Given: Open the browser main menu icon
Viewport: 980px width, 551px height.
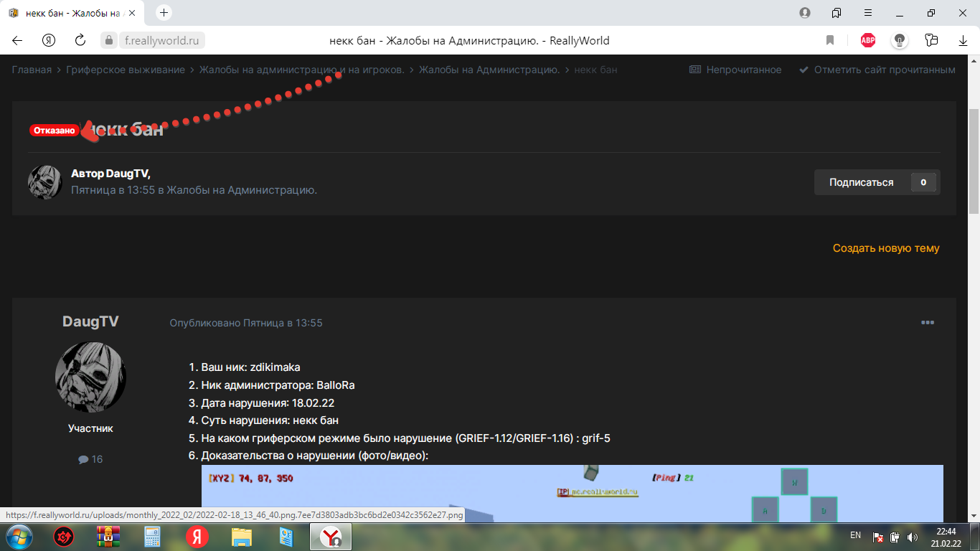Looking at the screenshot, I should [868, 13].
